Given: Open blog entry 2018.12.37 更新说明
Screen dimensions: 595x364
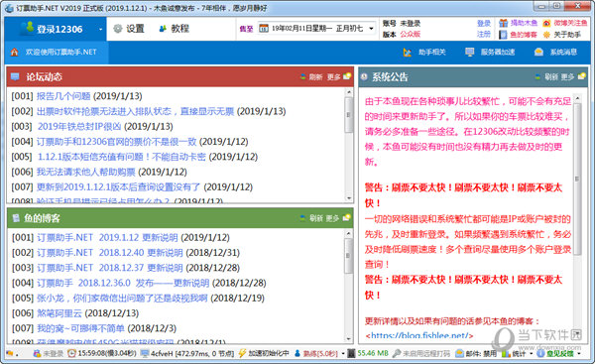Looking at the screenshot, I should (x=110, y=268).
